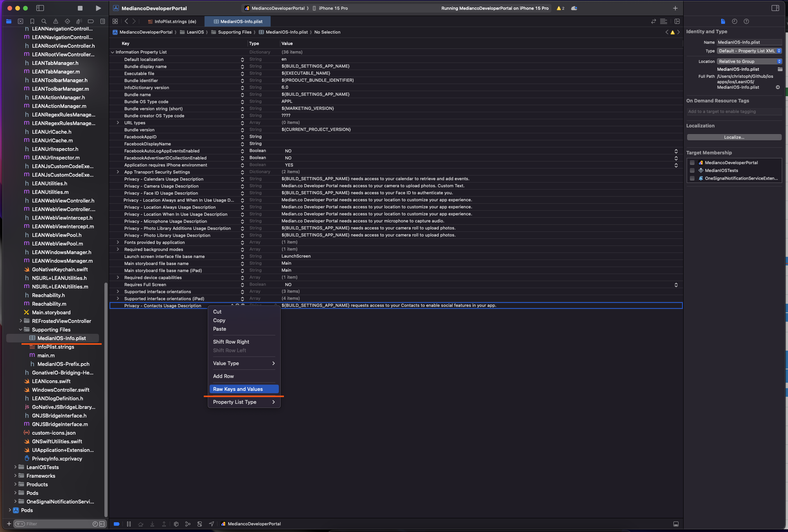Switch to InfoPlist.strings (de) tab
Viewport: 788px width, 532px height.
tap(172, 22)
